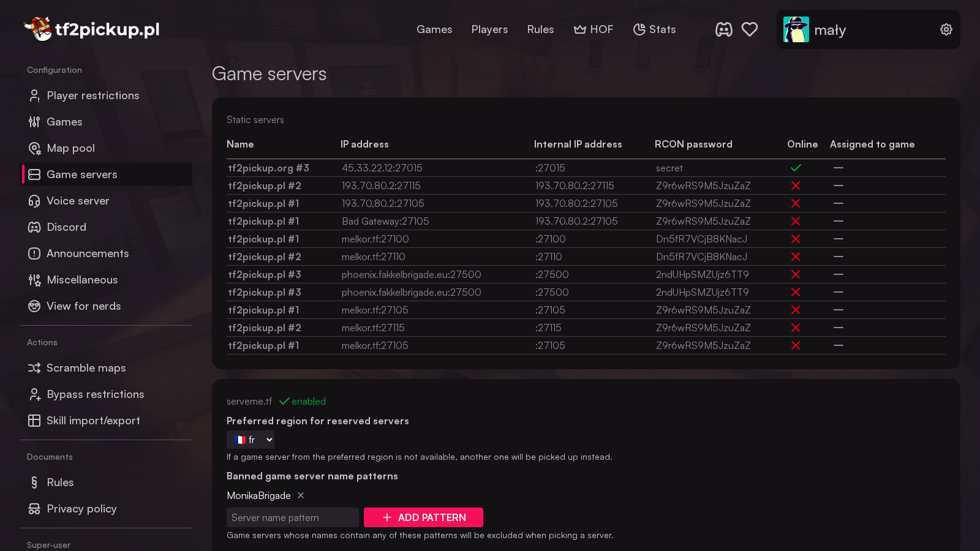This screenshot has height=551, width=980.
Task: Click the Map pool icon
Action: point(34,148)
